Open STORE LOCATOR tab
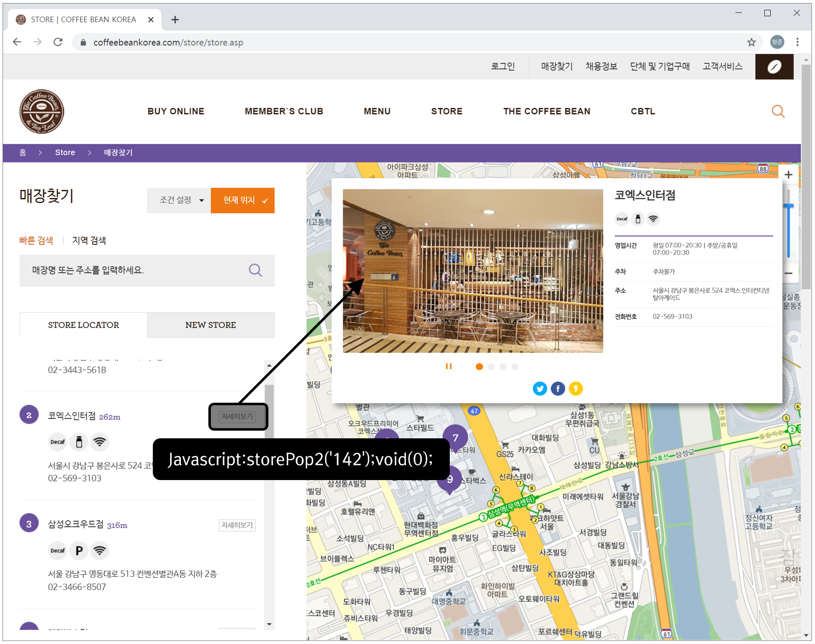Screen dimensions: 815x644 click(x=84, y=325)
